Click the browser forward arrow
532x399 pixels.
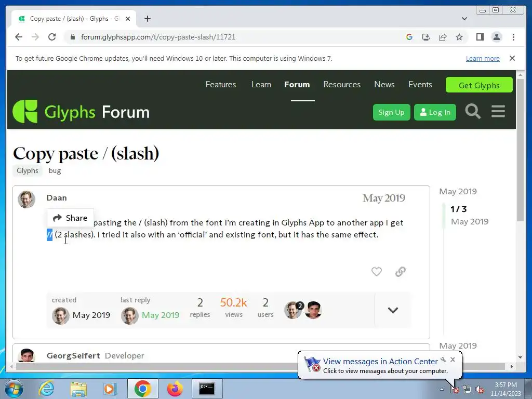click(x=35, y=37)
